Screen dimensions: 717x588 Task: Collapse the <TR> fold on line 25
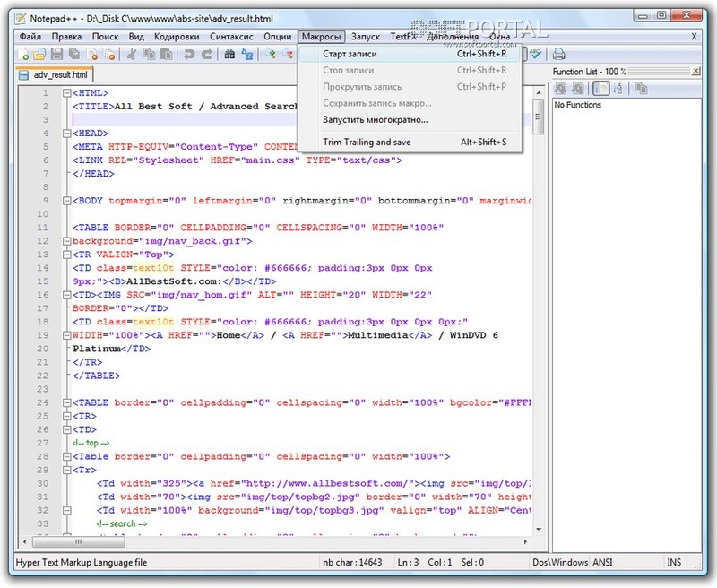(x=66, y=416)
